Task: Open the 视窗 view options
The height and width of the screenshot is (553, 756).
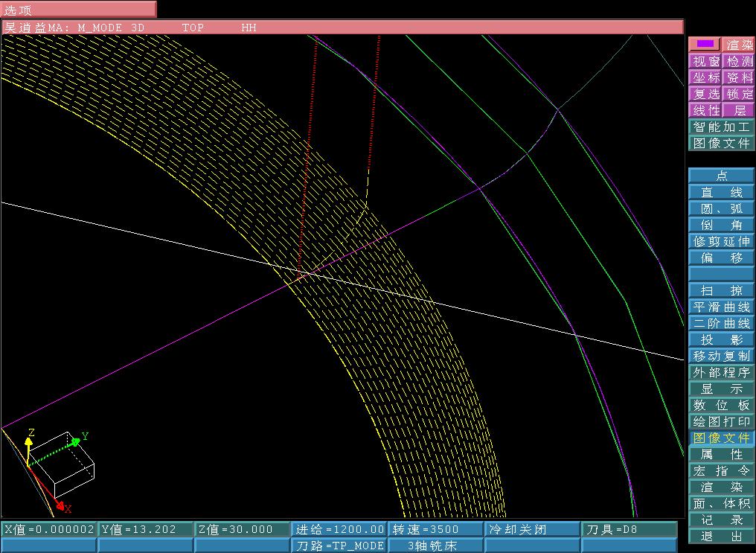Action: pyautogui.click(x=705, y=61)
